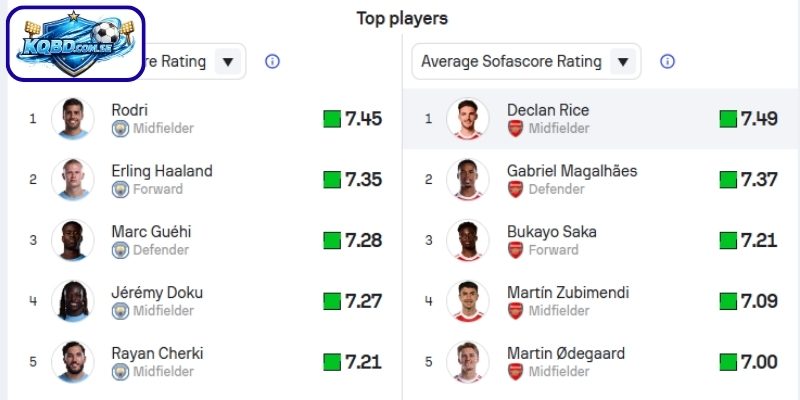This screenshot has height=400, width=800.
Task: Open the left rating category dropdown arrow
Action: point(228,61)
